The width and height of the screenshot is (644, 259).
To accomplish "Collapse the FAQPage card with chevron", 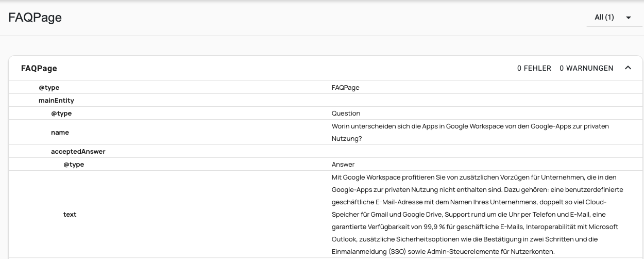I will 628,68.
